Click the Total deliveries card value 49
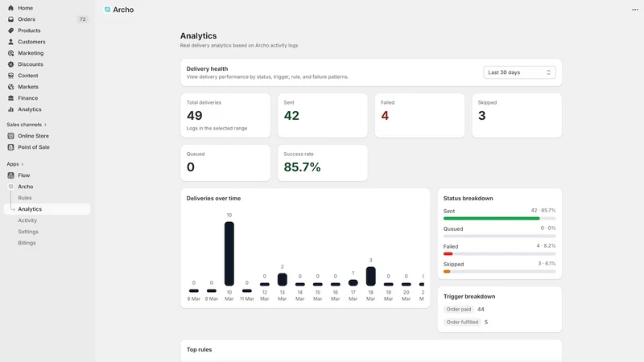The height and width of the screenshot is (362, 644). point(195,116)
